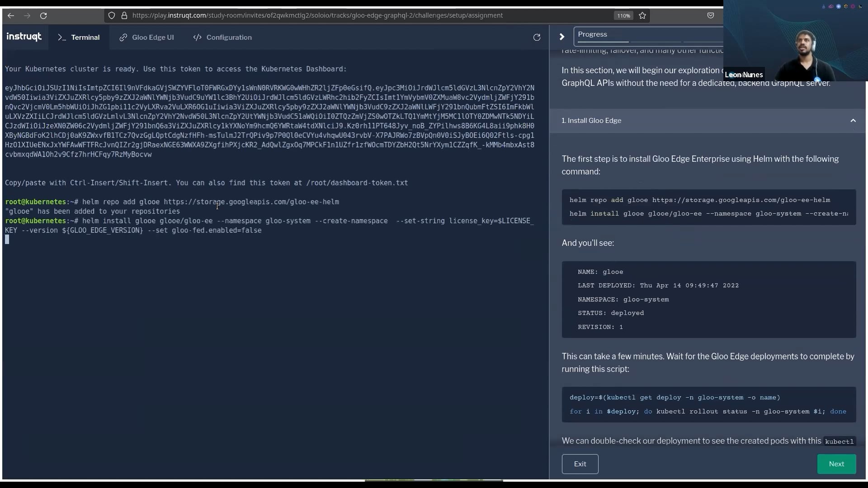Collapse the instructions side panel arrow
The height and width of the screenshot is (488, 868).
[x=562, y=37]
